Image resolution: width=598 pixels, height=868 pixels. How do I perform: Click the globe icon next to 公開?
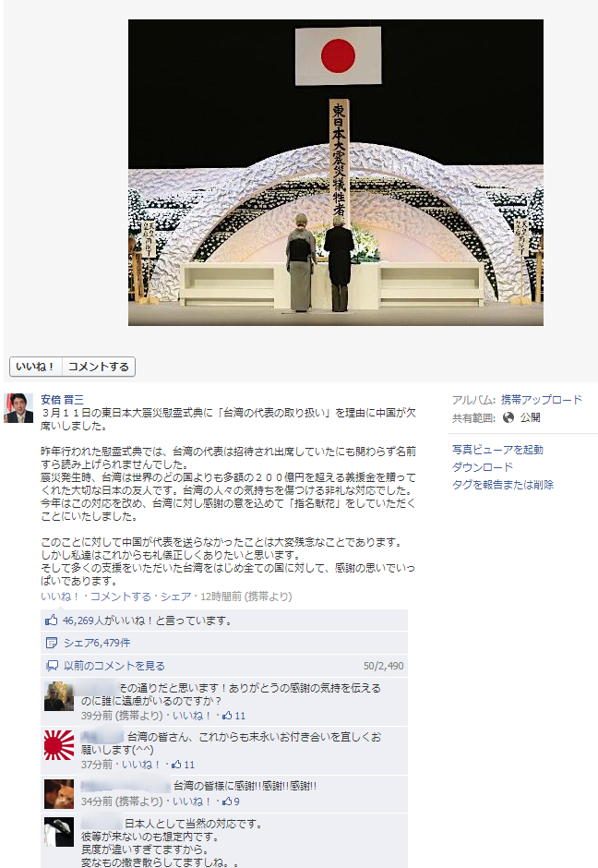point(508,417)
